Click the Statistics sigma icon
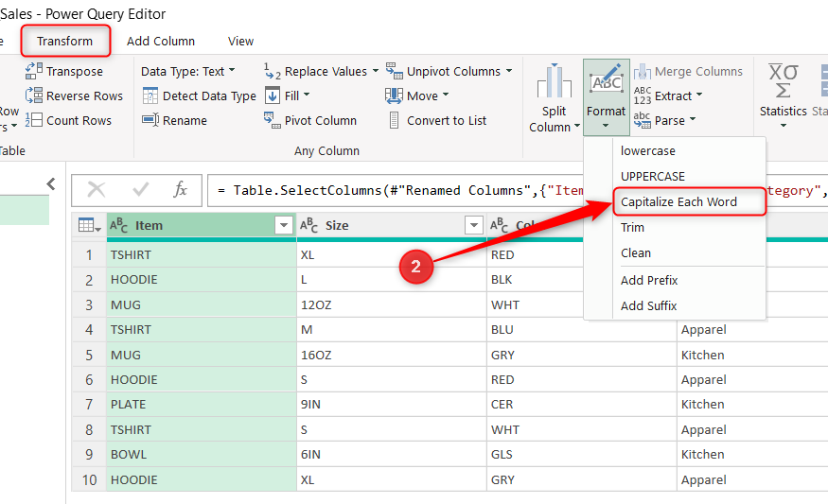828x504 pixels. 784,80
